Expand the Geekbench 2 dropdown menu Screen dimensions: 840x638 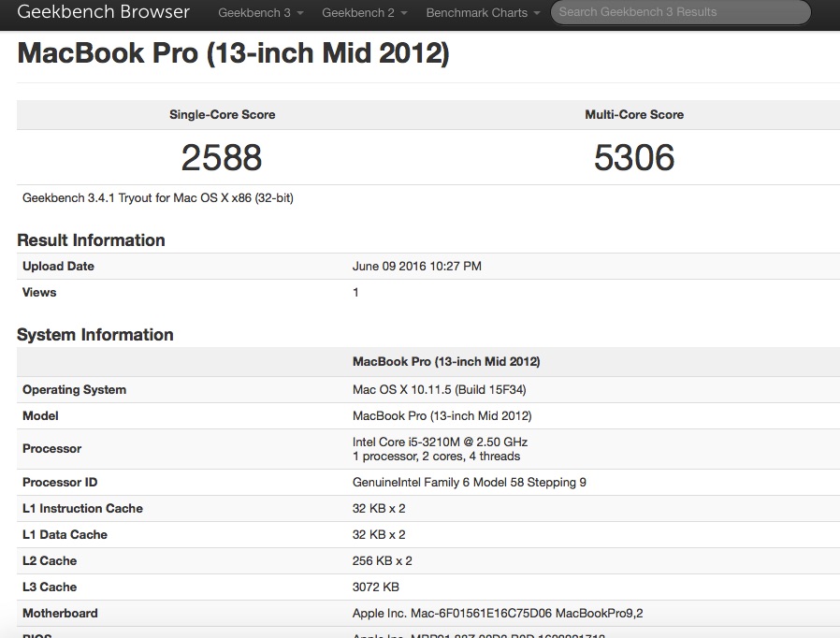point(364,13)
